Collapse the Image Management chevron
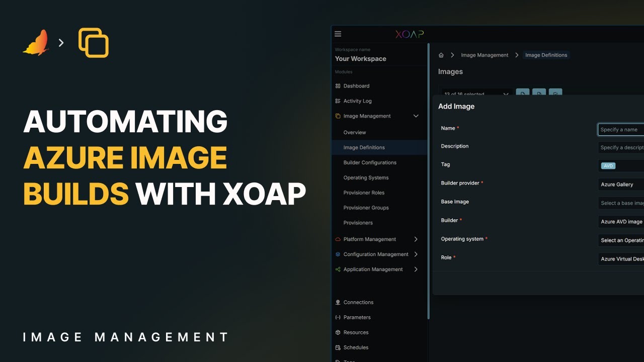This screenshot has height=362, width=644. [416, 116]
